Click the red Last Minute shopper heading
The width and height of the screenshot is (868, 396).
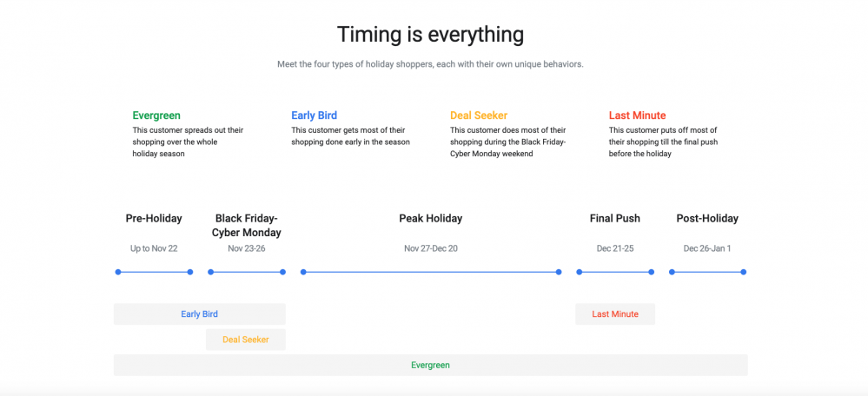coord(637,115)
